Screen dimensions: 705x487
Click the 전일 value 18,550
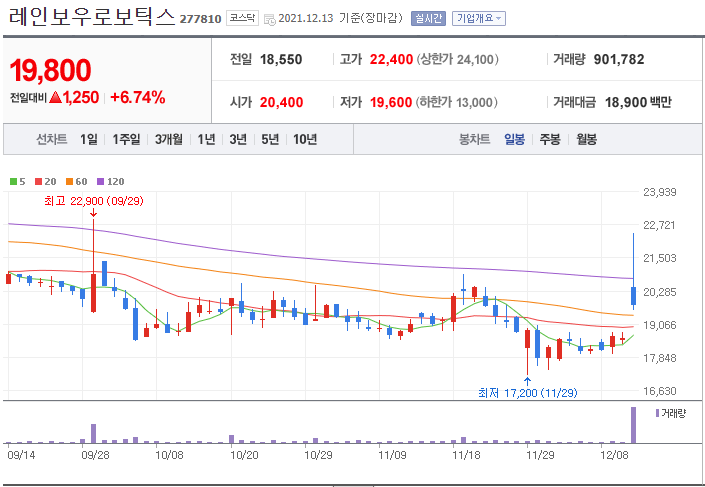tap(281, 59)
